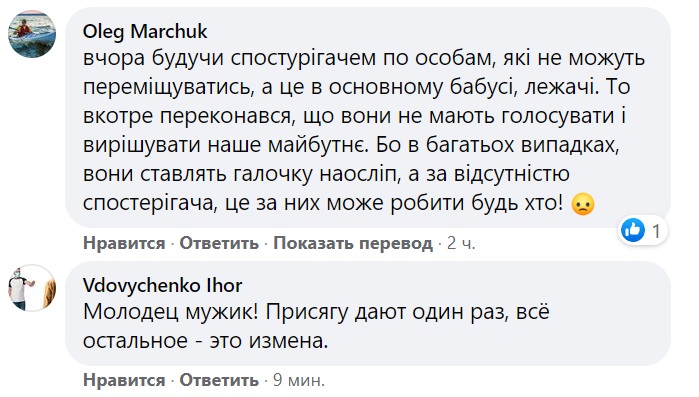The height and width of the screenshot is (397, 699).
Task: Reply to Vdovychenko Ihor's comment with Ответить
Action: [219, 380]
